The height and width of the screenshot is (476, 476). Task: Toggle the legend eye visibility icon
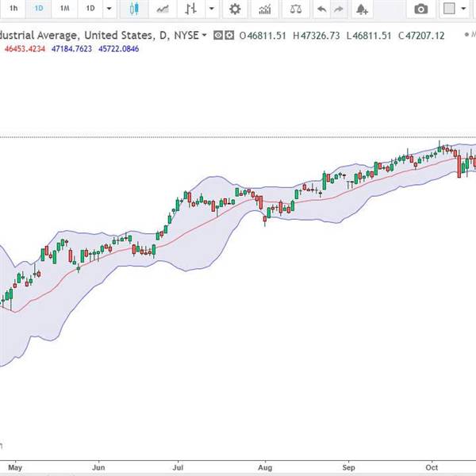(x=220, y=36)
